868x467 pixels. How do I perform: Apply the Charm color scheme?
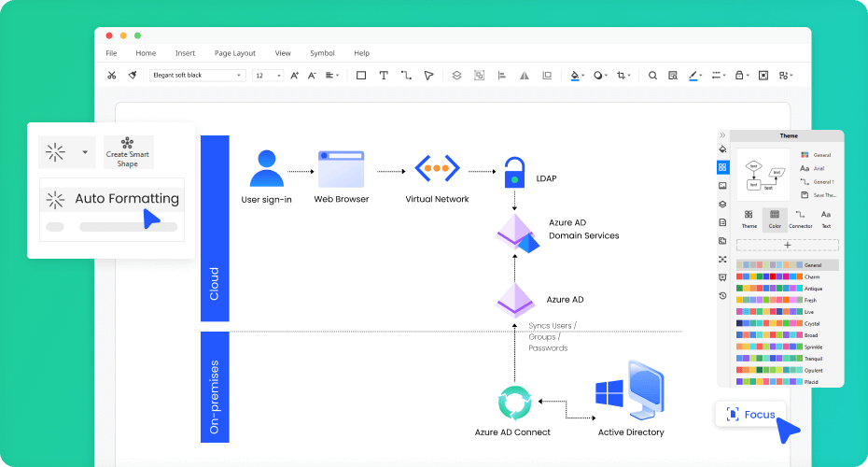[778, 276]
